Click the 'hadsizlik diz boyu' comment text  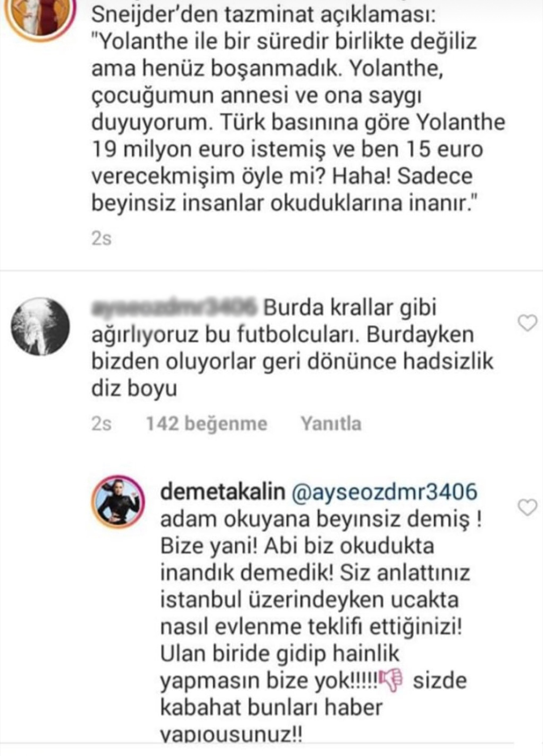coord(292,375)
